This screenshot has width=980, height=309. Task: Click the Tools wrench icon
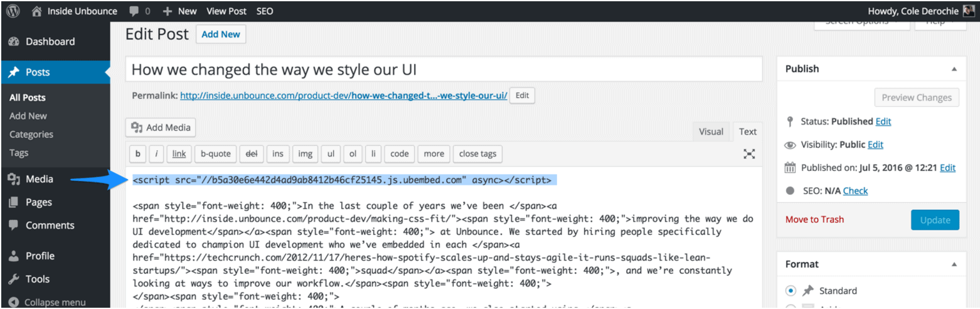pos(14,279)
